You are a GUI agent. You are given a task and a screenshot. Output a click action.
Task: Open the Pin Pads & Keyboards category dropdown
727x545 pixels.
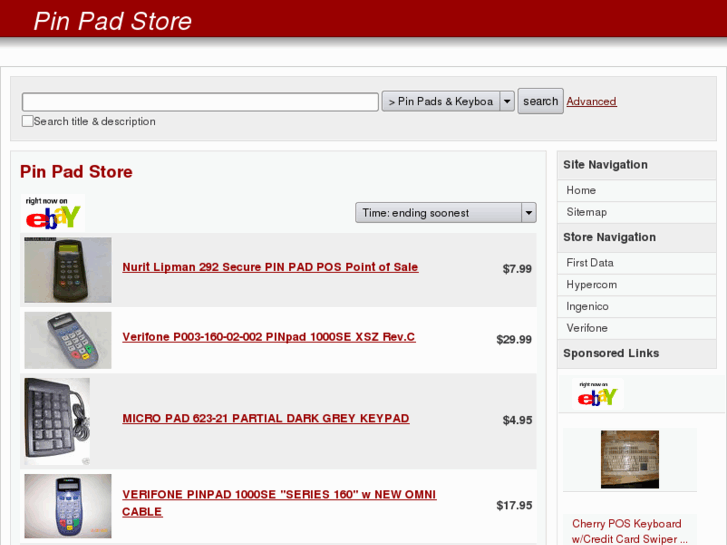tap(448, 101)
